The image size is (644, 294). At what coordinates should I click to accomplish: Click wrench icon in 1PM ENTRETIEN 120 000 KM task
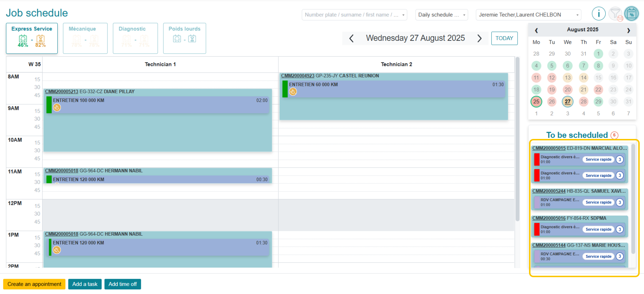click(x=57, y=250)
